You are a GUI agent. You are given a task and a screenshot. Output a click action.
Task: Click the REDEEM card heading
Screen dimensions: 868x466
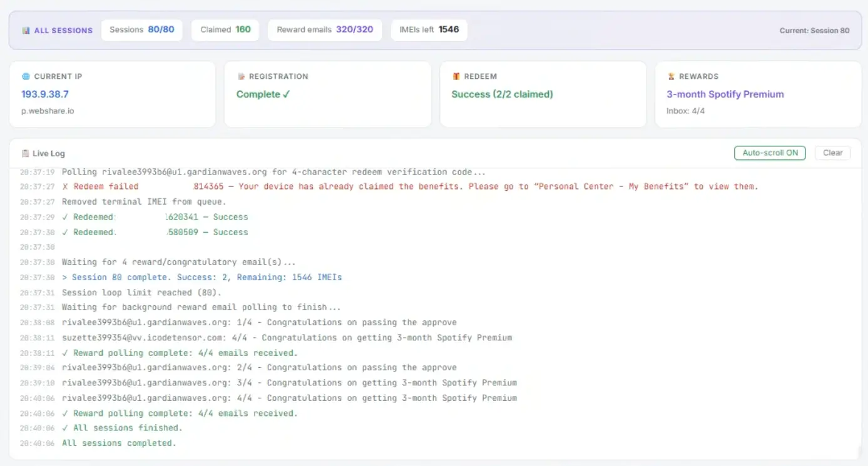point(481,76)
